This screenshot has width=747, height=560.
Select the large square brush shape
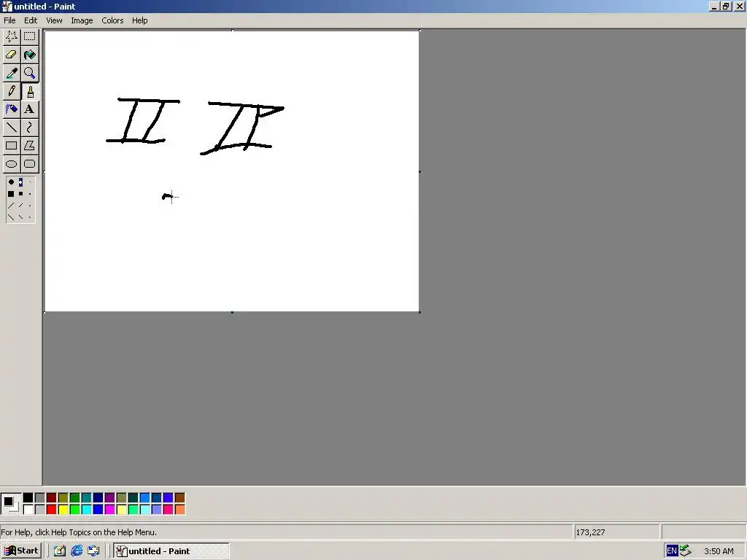click(11, 194)
